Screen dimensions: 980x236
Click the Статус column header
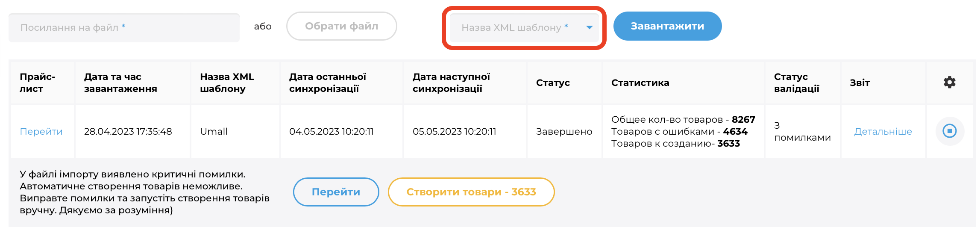point(553,83)
